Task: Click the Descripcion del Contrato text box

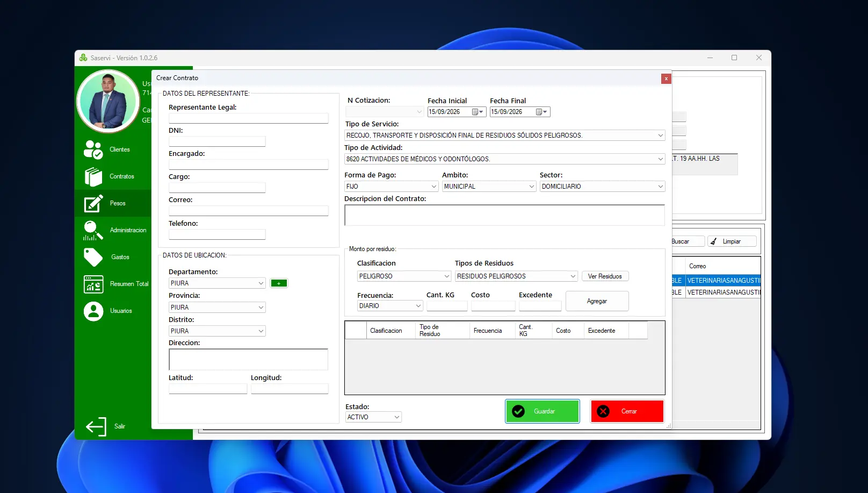Action: click(x=504, y=215)
